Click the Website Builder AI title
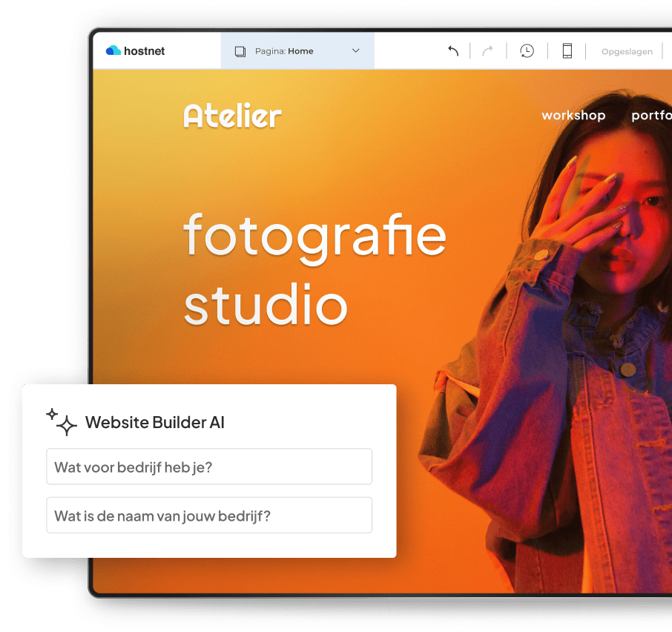Viewport: 672px width, 632px height. (155, 423)
